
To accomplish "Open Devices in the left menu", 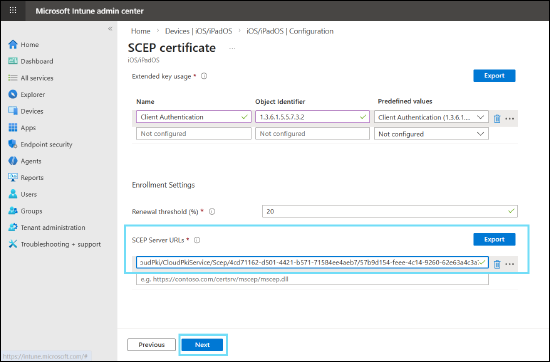I will click(x=32, y=111).
